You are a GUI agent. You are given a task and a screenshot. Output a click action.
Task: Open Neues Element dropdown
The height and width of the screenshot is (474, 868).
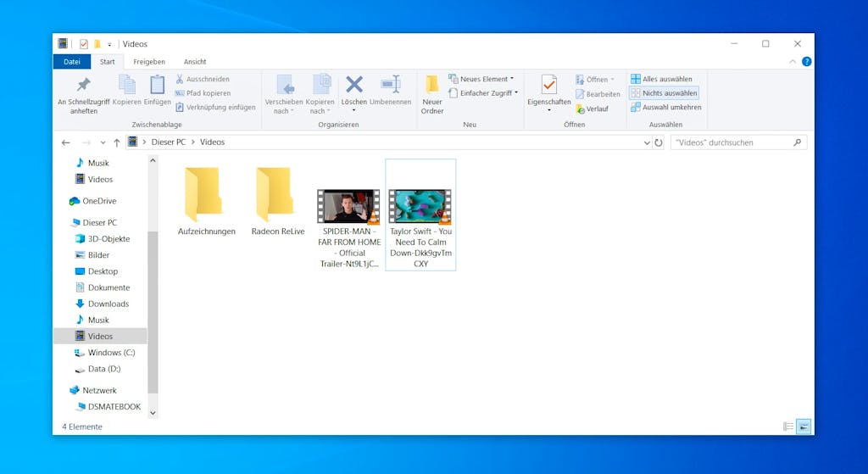481,79
